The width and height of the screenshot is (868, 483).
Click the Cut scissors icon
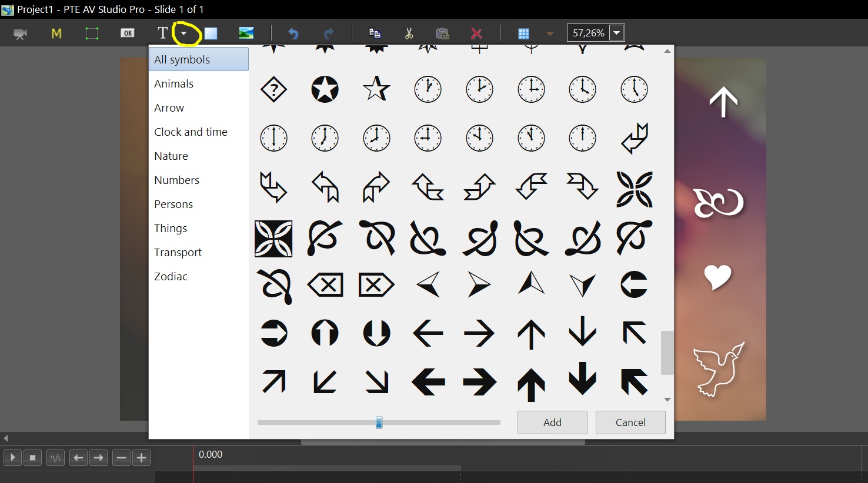click(x=409, y=33)
